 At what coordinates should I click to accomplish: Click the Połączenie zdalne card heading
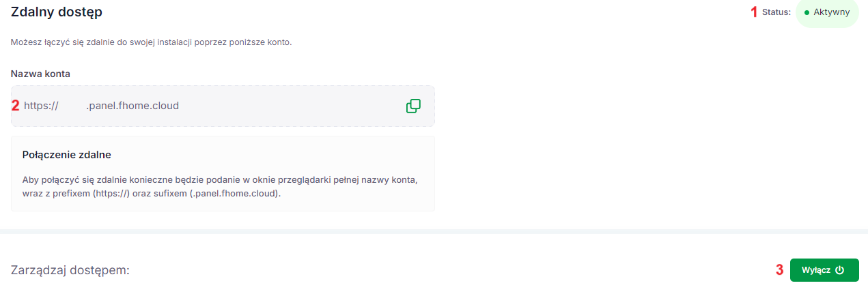[x=67, y=155]
